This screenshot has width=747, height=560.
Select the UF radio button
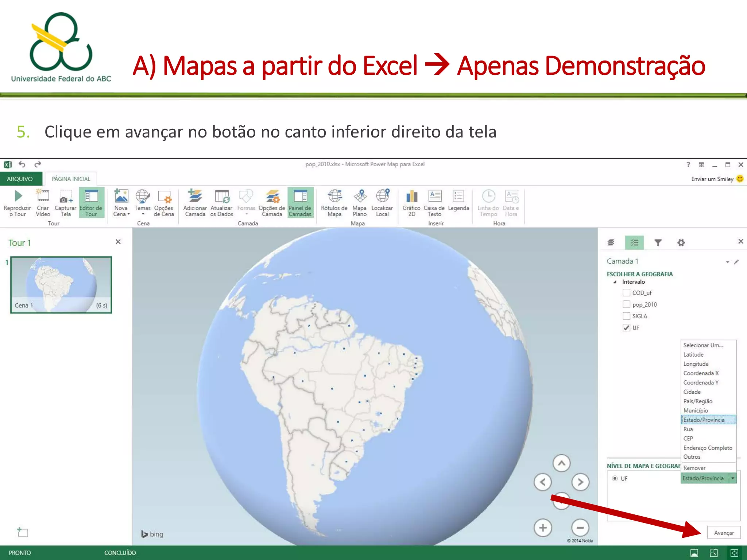click(x=615, y=478)
